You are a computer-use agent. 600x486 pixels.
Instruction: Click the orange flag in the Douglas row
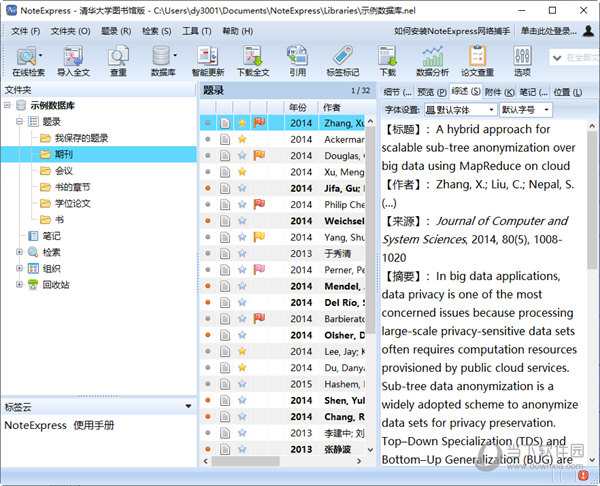(259, 155)
